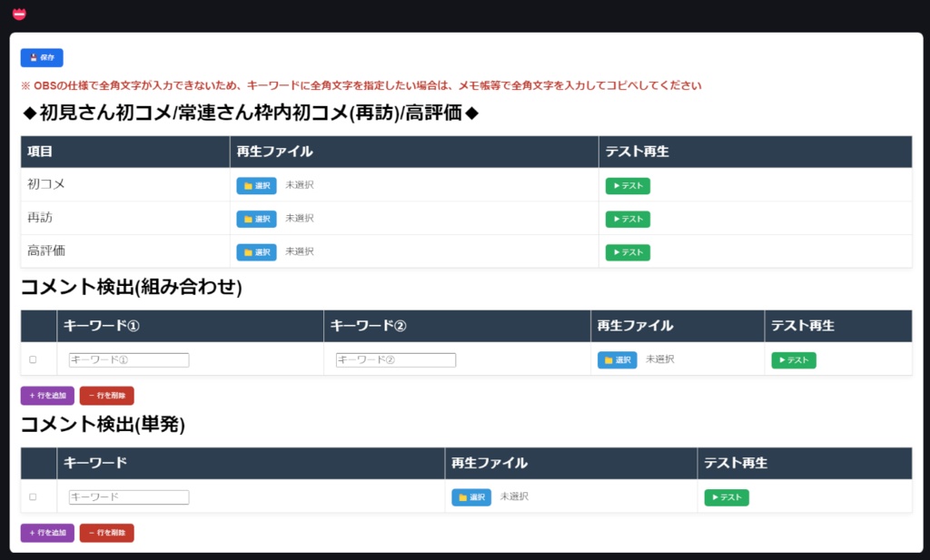Viewport: 930px width, 560px height.
Task: Test the 高評価 sound playback
Action: 628,251
